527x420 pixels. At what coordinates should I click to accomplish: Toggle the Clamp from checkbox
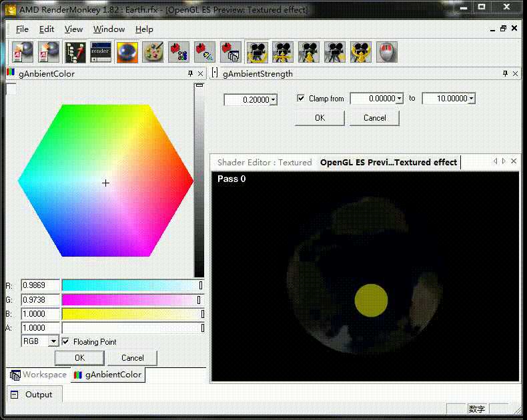[x=301, y=98]
